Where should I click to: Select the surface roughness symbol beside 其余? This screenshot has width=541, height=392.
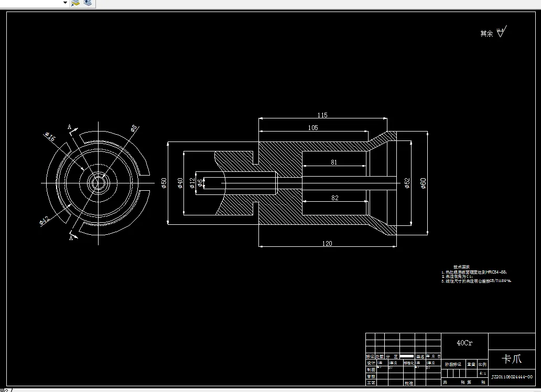(x=502, y=31)
